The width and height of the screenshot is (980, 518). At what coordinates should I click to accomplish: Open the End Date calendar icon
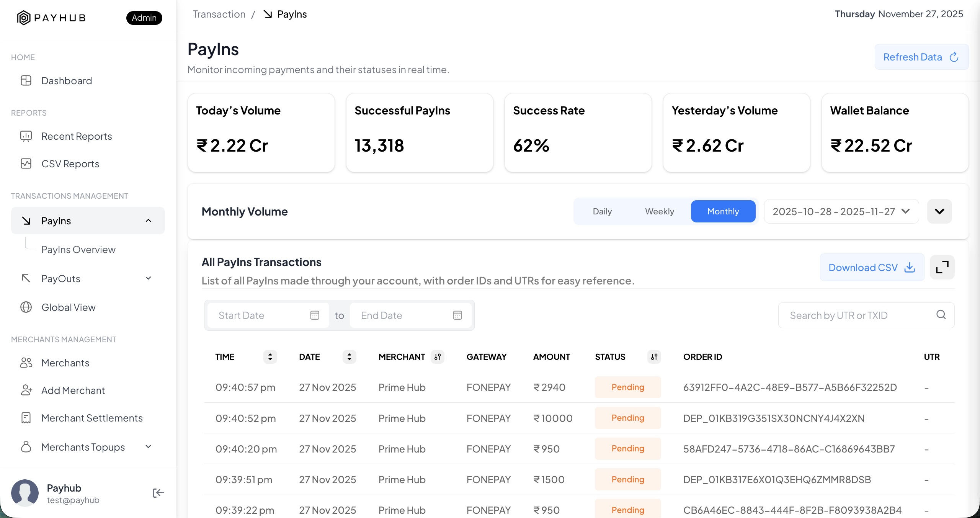457,315
